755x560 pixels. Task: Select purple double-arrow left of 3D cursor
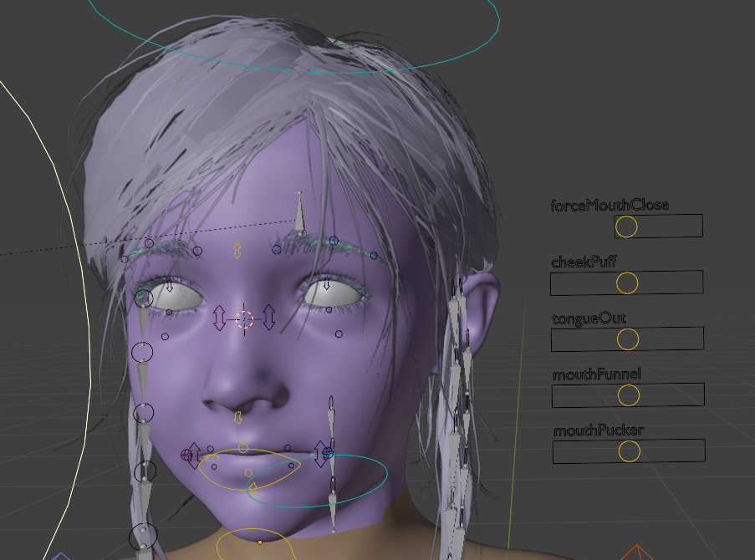pyautogui.click(x=219, y=318)
